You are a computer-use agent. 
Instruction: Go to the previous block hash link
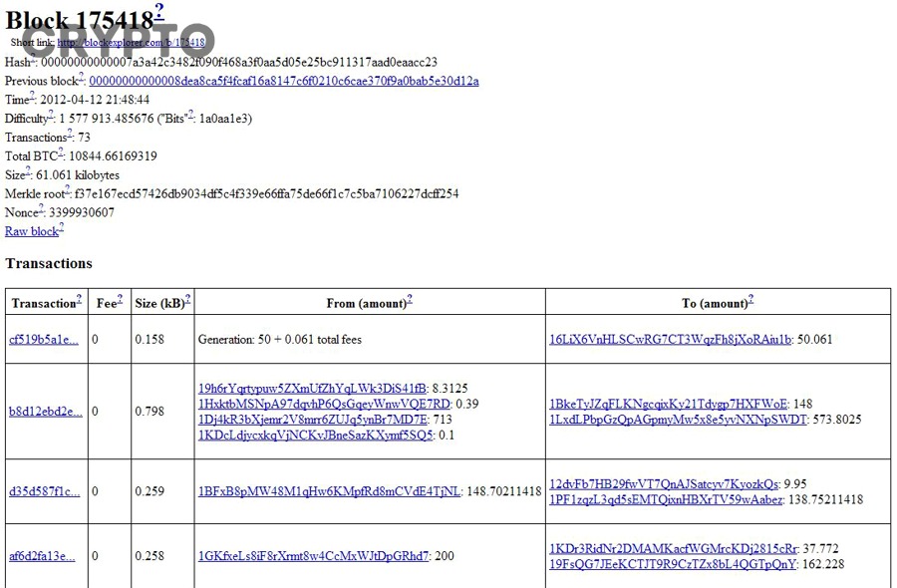point(283,81)
